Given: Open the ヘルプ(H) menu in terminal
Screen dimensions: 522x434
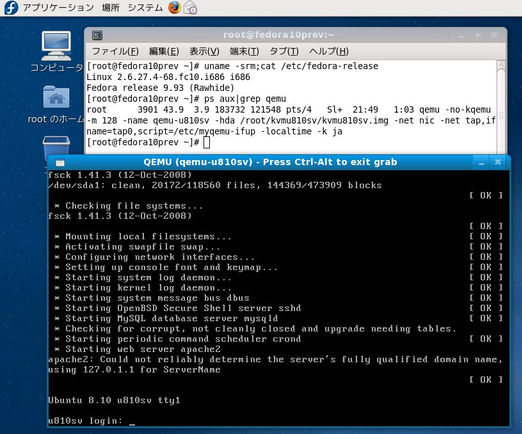Looking at the screenshot, I should click(329, 51).
